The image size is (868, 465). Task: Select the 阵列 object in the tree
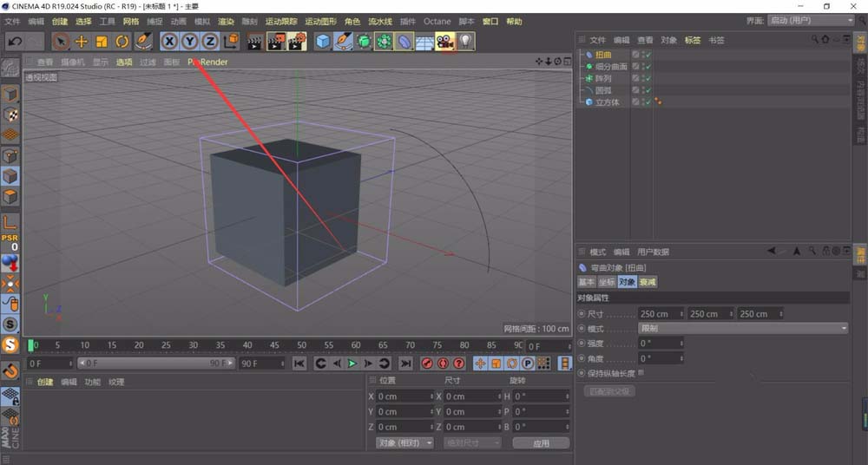tap(604, 79)
